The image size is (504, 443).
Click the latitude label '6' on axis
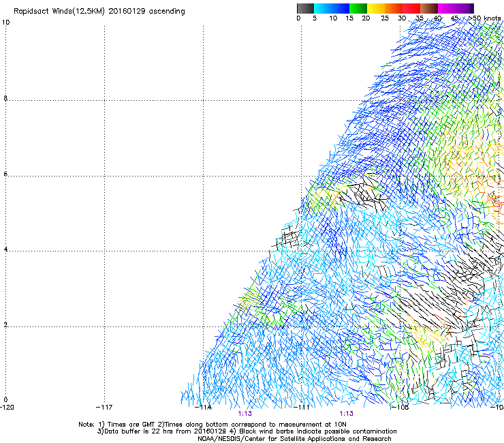pos(5,174)
